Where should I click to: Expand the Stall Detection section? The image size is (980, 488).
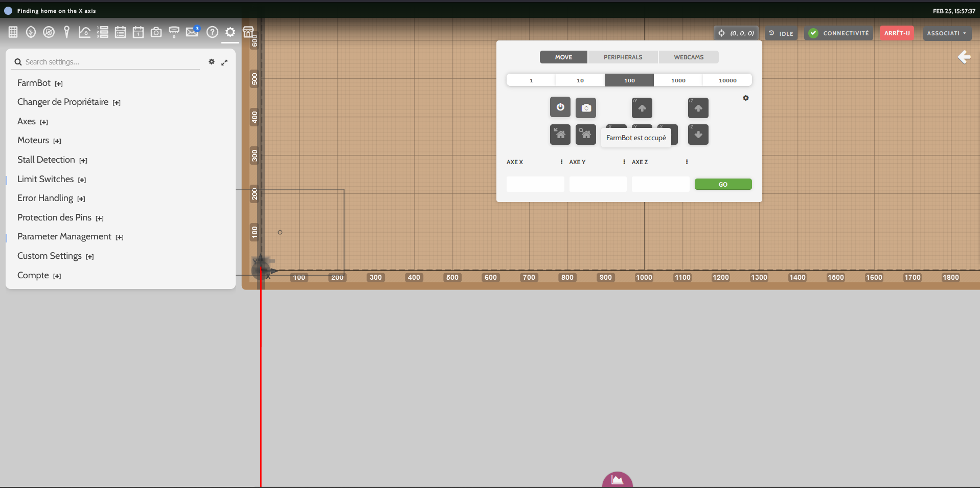click(52, 160)
